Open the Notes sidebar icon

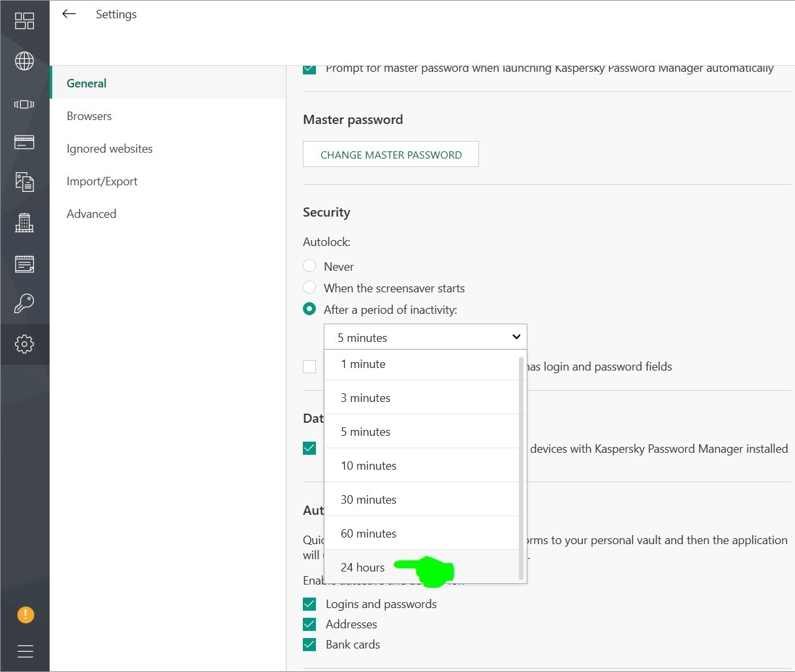[24, 264]
